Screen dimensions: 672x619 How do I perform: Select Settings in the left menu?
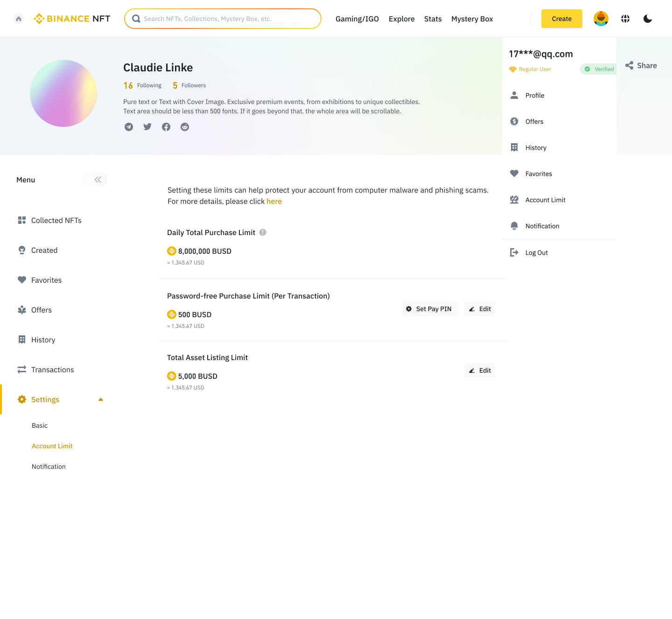38,399
